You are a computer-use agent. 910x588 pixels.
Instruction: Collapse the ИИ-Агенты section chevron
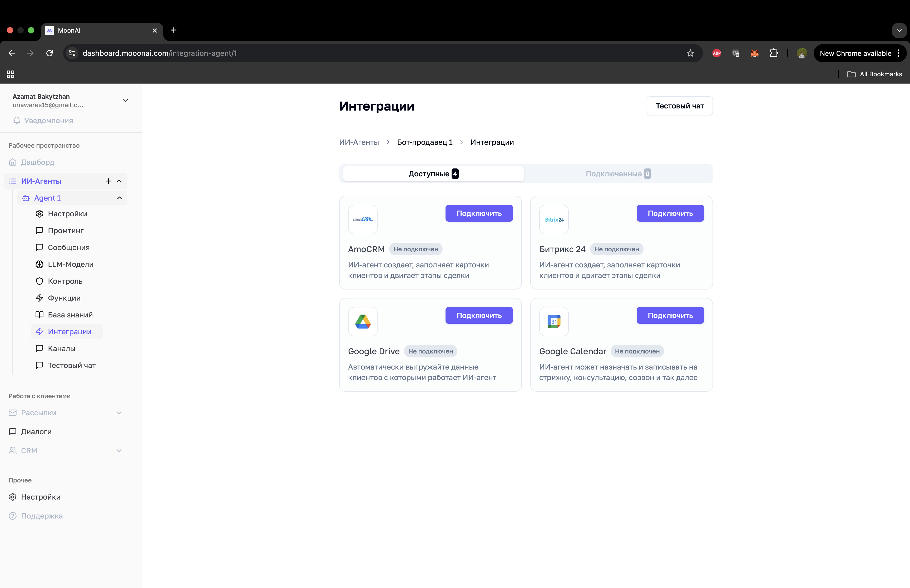119,181
